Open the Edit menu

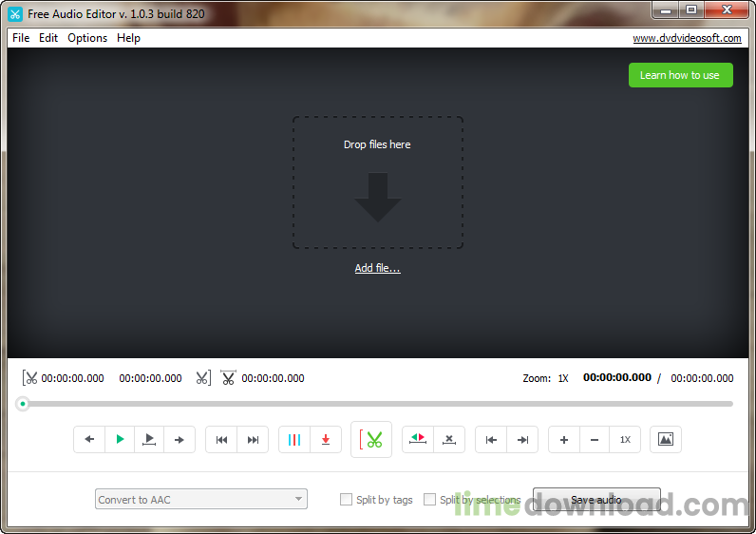coord(48,38)
